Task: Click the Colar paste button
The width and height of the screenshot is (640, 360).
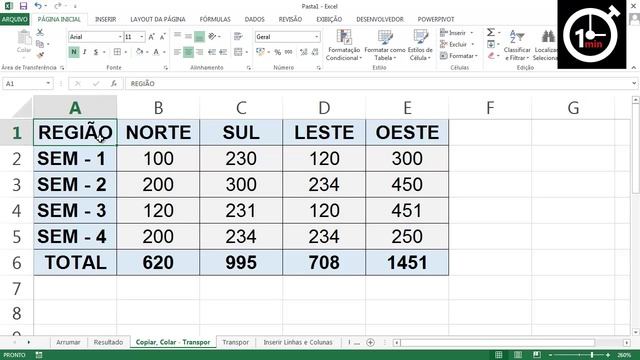Action: (x=24, y=42)
